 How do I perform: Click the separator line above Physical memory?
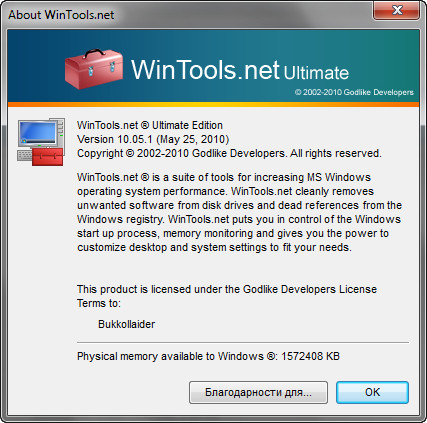pos(243,342)
